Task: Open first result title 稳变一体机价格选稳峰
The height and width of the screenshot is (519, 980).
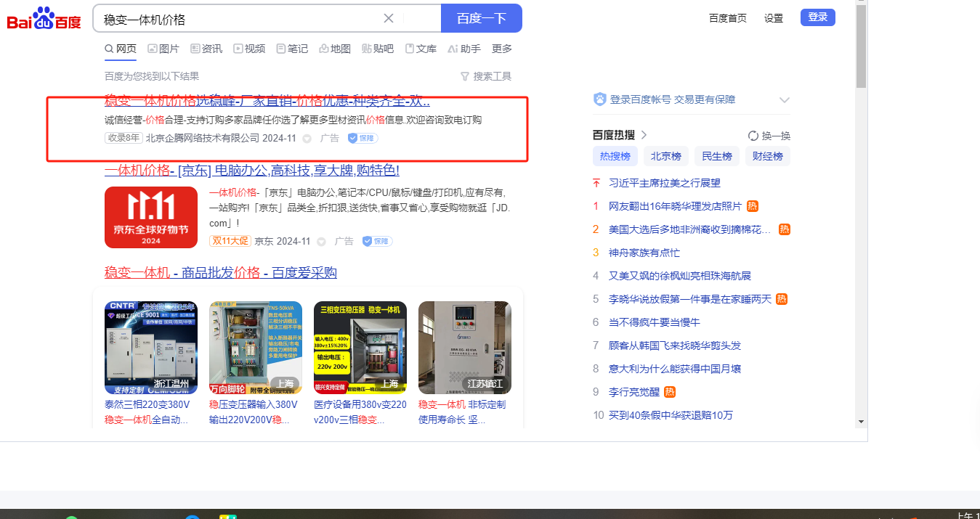Action: (x=267, y=101)
